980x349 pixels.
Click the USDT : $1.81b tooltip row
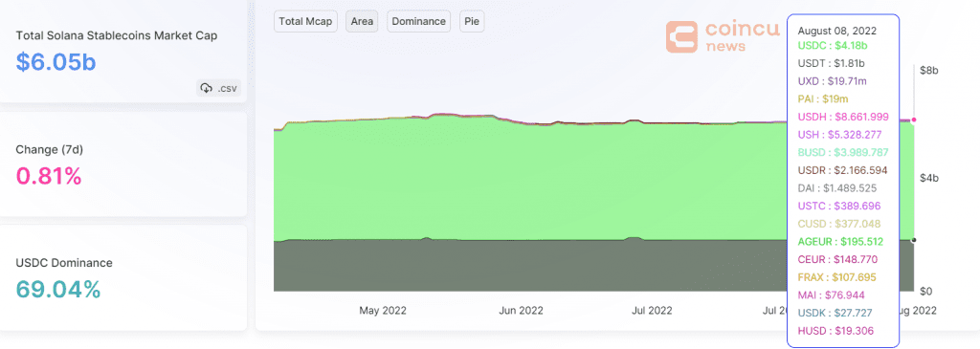click(x=832, y=63)
